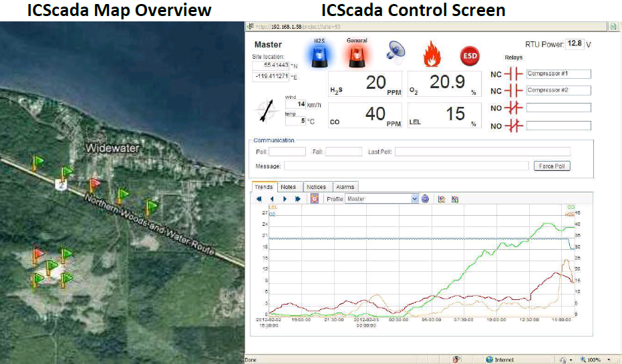Click the Internet zone globe in status bar
Viewport: 622px width, 364px height.
pos(490,359)
